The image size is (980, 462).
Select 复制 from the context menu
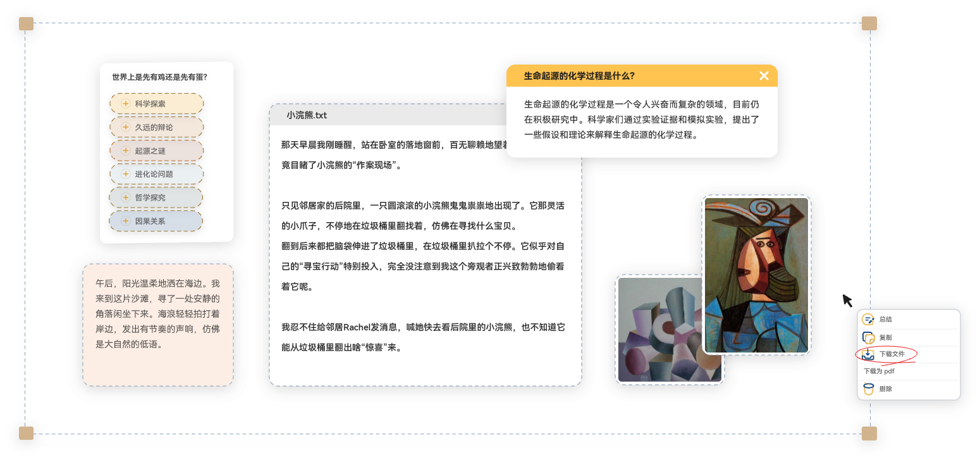[x=909, y=338]
